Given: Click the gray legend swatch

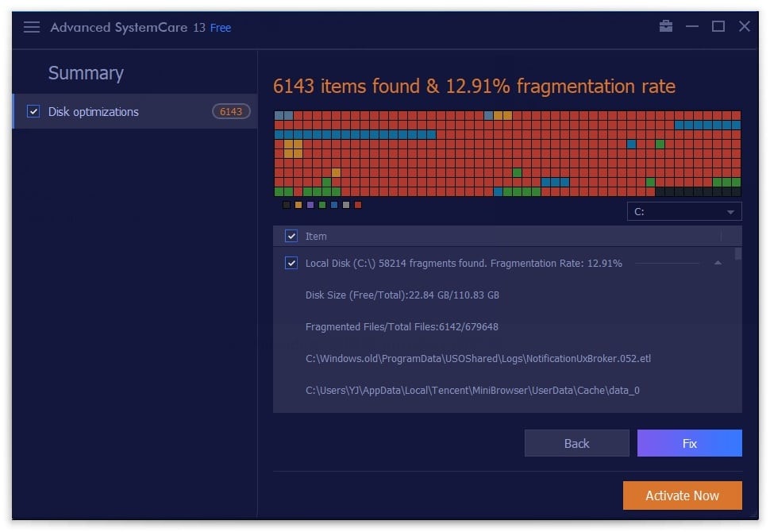Looking at the screenshot, I should tap(346, 205).
